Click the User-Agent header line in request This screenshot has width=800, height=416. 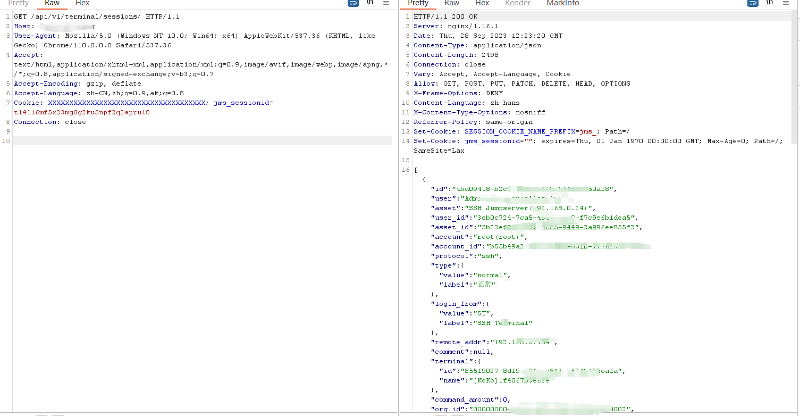(x=194, y=41)
